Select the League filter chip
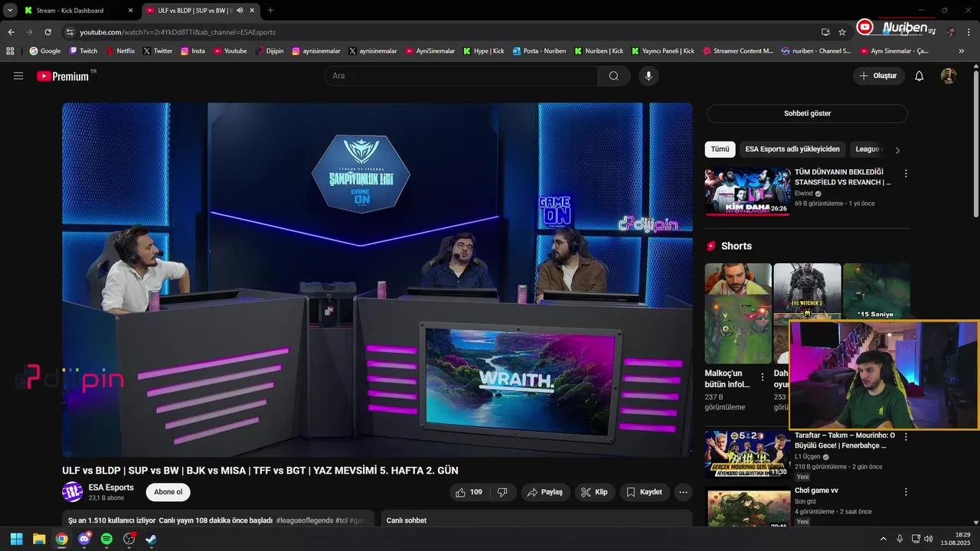980x551 pixels. (x=867, y=149)
